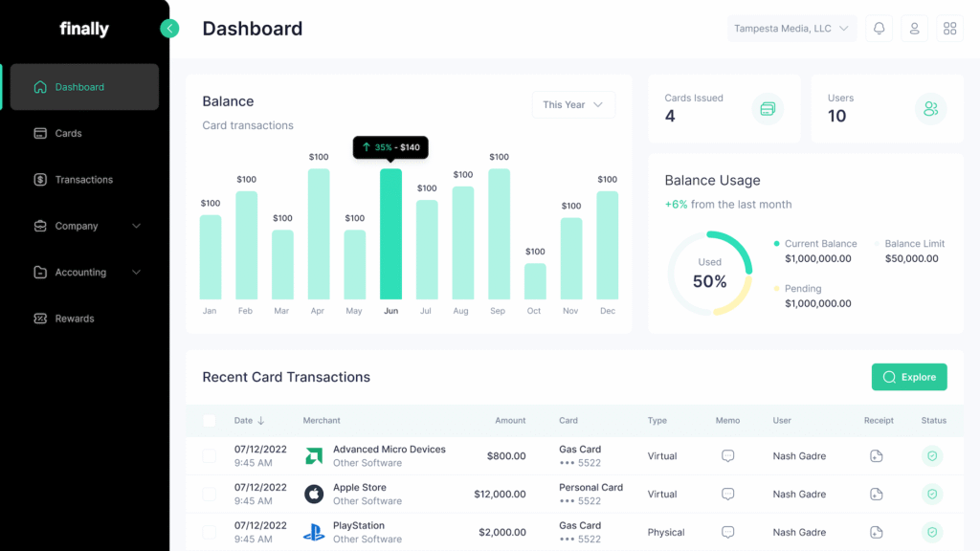Check the Advanced Micro Devices transaction checkbox
980x551 pixels.
(210, 456)
